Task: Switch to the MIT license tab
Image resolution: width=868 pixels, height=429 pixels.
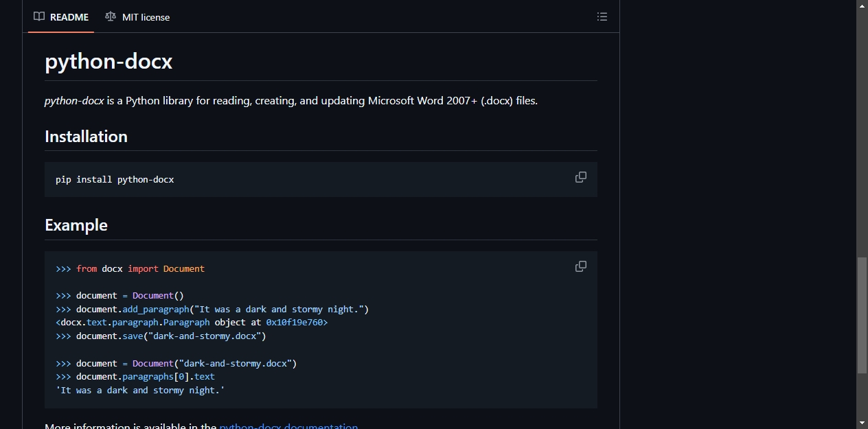Action: 137,16
